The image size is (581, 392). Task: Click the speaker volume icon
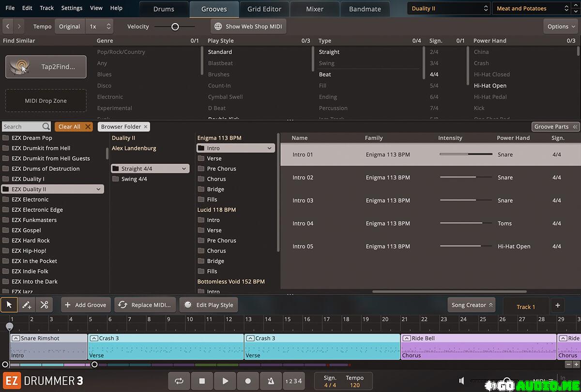462,381
